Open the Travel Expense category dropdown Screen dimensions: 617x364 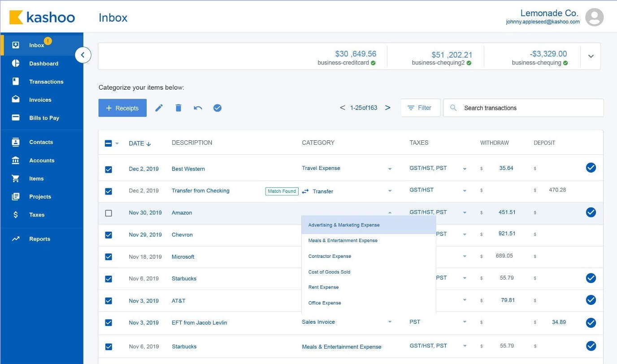pyautogui.click(x=389, y=168)
